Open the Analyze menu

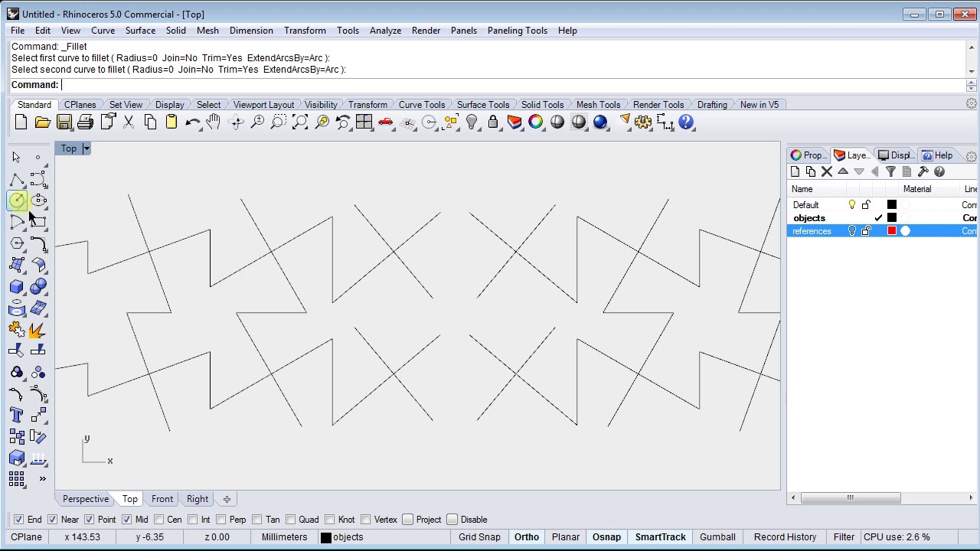pos(385,31)
